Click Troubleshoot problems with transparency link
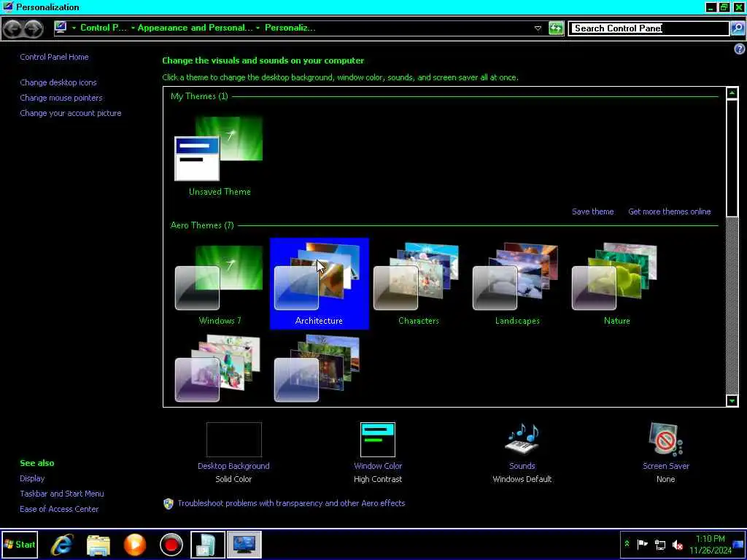 [291, 503]
